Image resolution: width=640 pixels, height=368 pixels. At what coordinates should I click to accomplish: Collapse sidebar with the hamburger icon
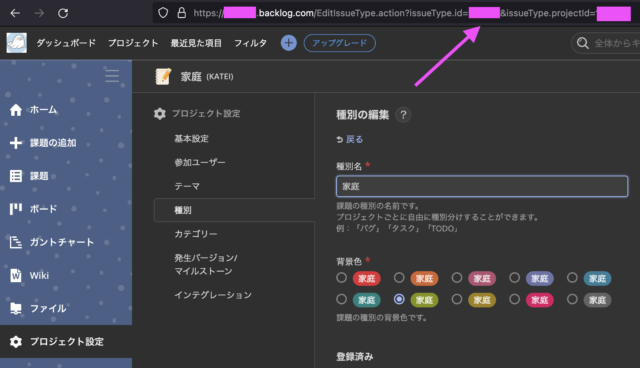pyautogui.click(x=112, y=75)
